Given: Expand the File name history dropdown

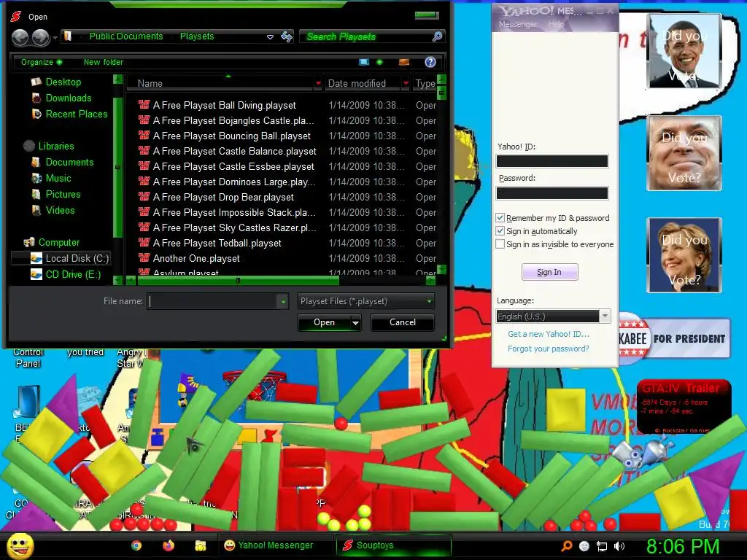Looking at the screenshot, I should coord(283,301).
